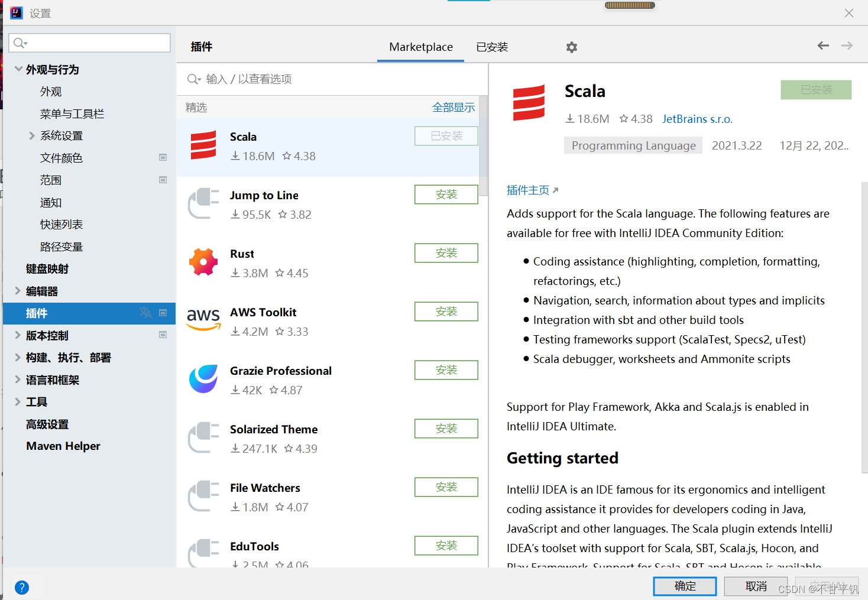Expand the 版本控制 section
Viewport: 868px width, 600px height.
tap(18, 335)
